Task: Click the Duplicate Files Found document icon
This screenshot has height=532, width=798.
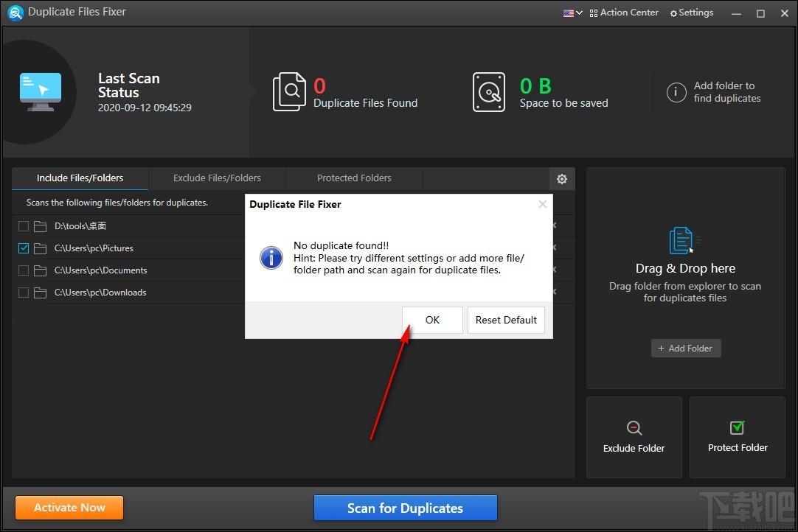Action: [x=290, y=92]
